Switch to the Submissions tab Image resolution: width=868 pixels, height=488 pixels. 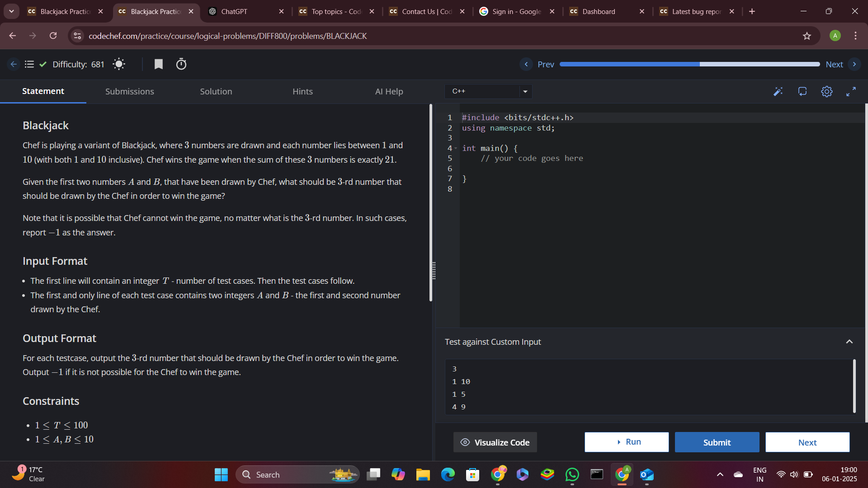[x=129, y=91]
